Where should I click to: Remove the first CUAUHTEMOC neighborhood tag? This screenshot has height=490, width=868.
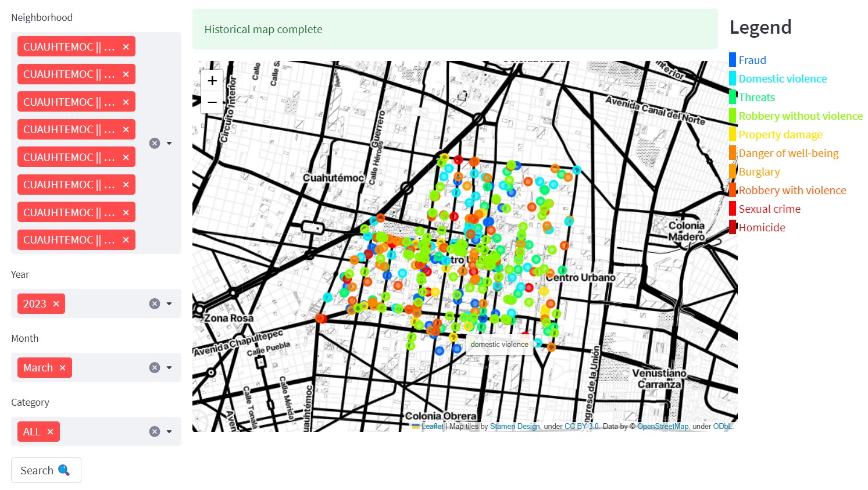point(126,47)
